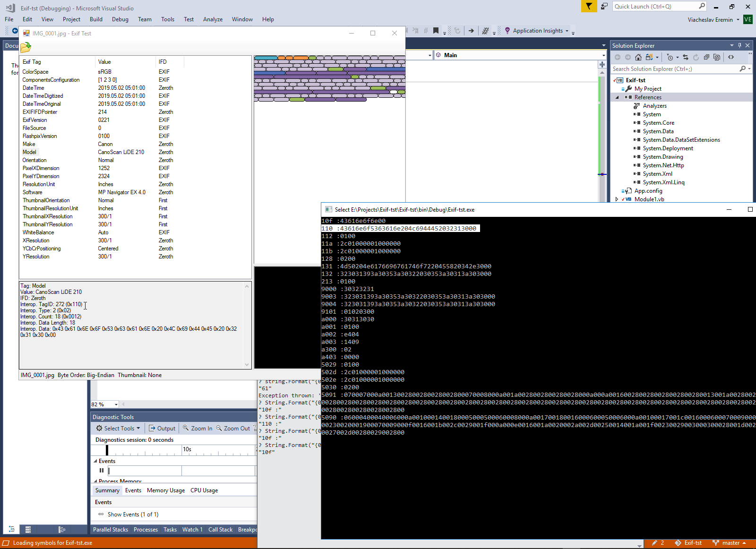Zoom Out on diagnostic timeline

click(233, 429)
